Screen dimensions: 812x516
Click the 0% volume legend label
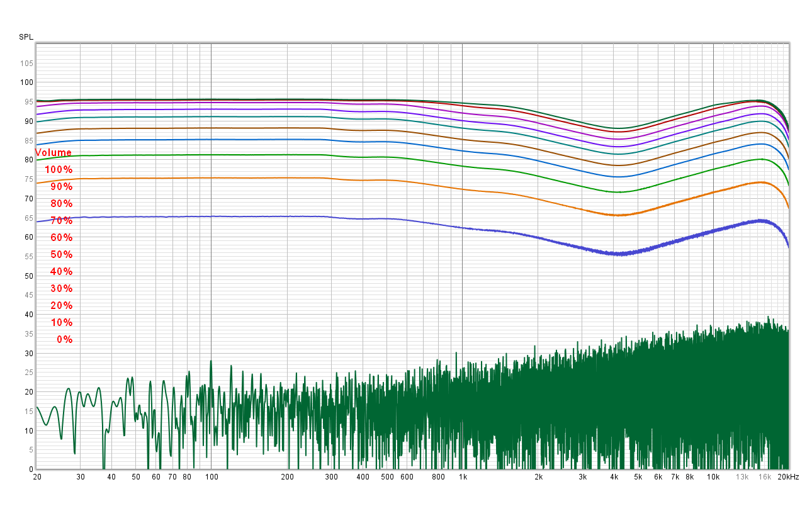64,340
